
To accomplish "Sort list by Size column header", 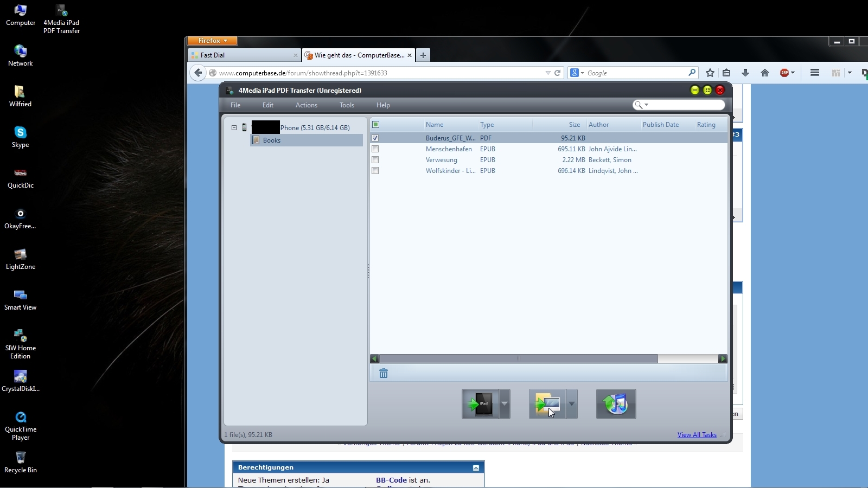I will tap(559, 125).
